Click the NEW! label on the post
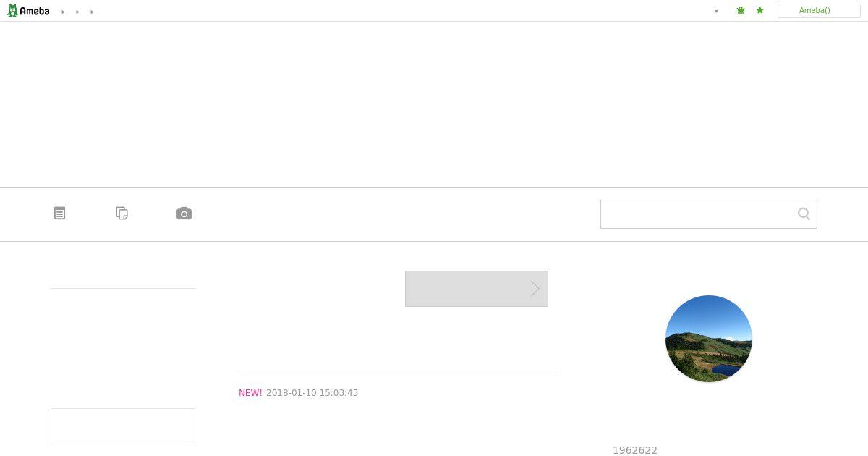This screenshot has width=868, height=456. click(250, 393)
